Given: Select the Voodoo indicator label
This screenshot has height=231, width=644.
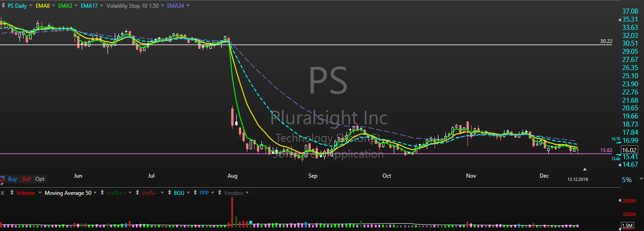Looking at the screenshot, I should [x=233, y=193].
